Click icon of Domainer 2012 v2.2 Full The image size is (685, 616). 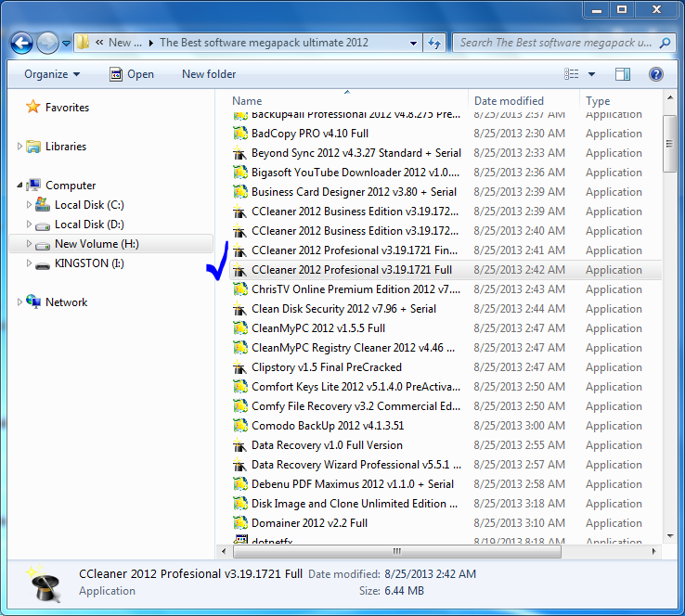[x=239, y=523]
